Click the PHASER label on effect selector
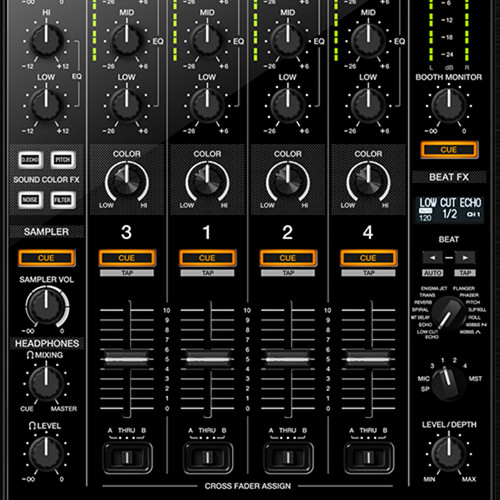This screenshot has height=500, width=500. pos(469,295)
